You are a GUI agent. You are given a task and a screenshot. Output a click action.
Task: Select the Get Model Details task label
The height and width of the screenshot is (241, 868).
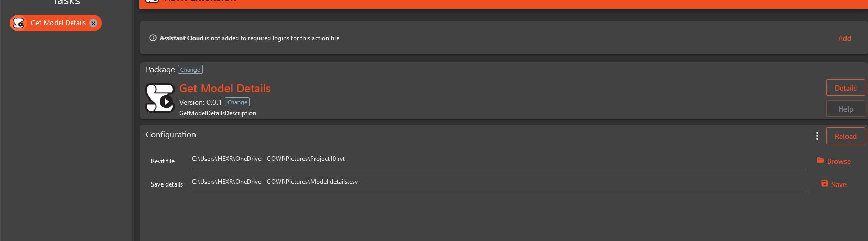coord(58,23)
